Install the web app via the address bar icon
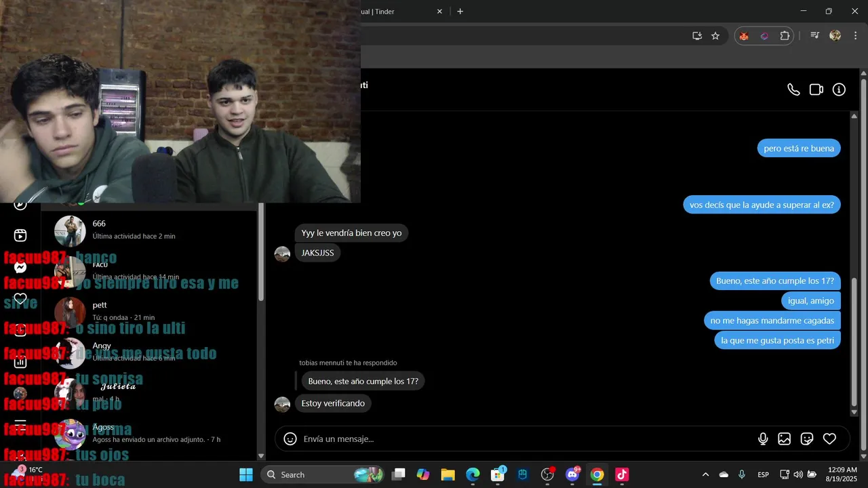 696,36
